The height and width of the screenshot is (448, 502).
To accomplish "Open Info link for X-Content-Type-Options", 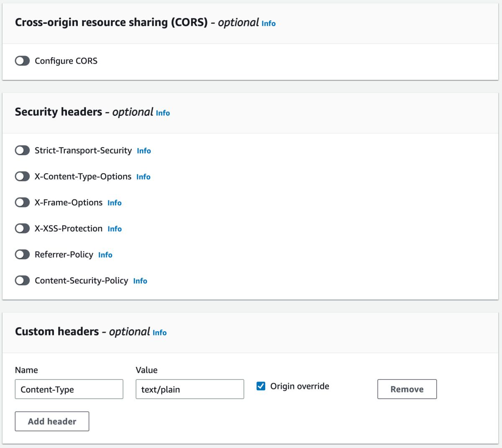I will [143, 177].
